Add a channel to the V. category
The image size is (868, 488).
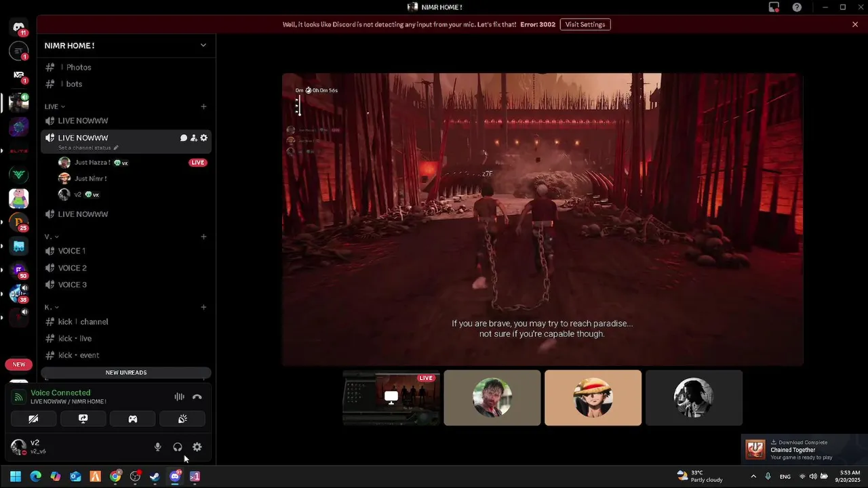pos(203,237)
